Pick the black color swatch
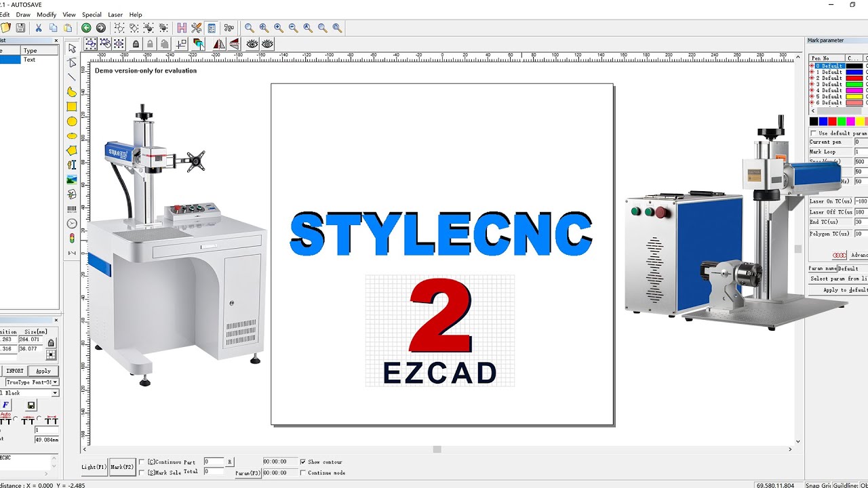The width and height of the screenshot is (868, 488). (x=814, y=121)
